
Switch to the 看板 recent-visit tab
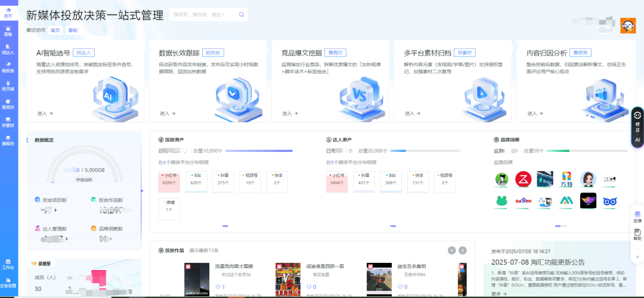tap(73, 30)
